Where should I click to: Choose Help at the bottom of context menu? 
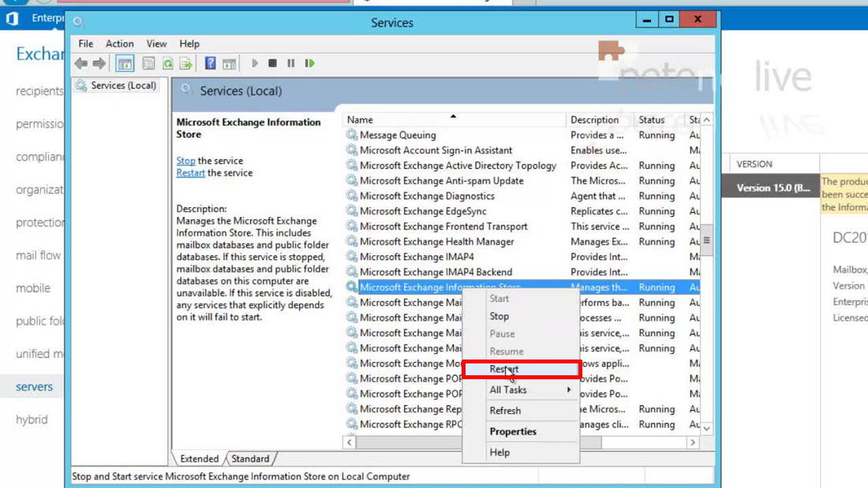click(x=521, y=452)
